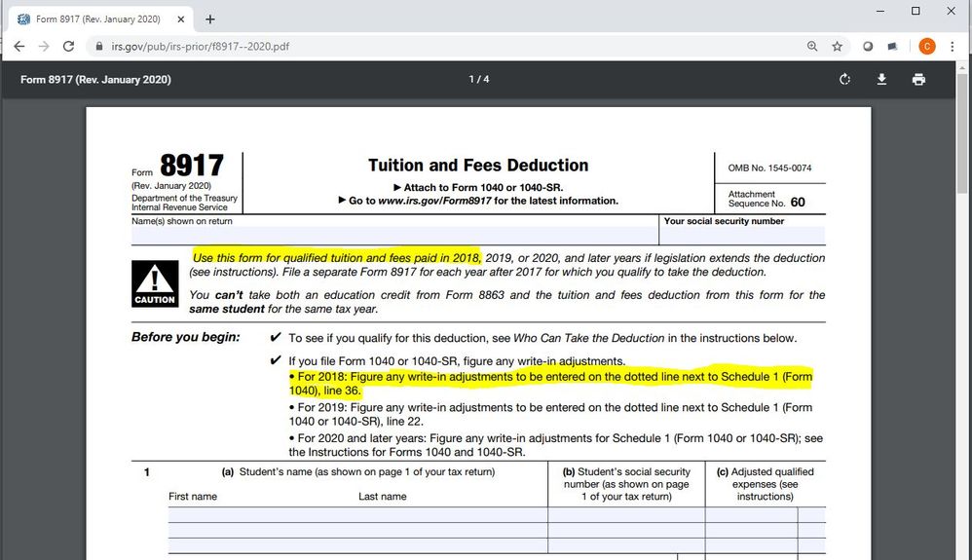Click highlighted For 2018 write-in adjustments bullet
The width and height of the screenshot is (972, 560).
coord(550,384)
